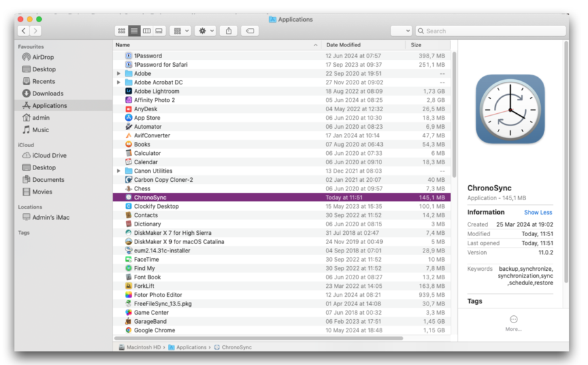The image size is (588, 365).
Task: Select the Affinity Photo 2 icon
Action: [x=129, y=100]
